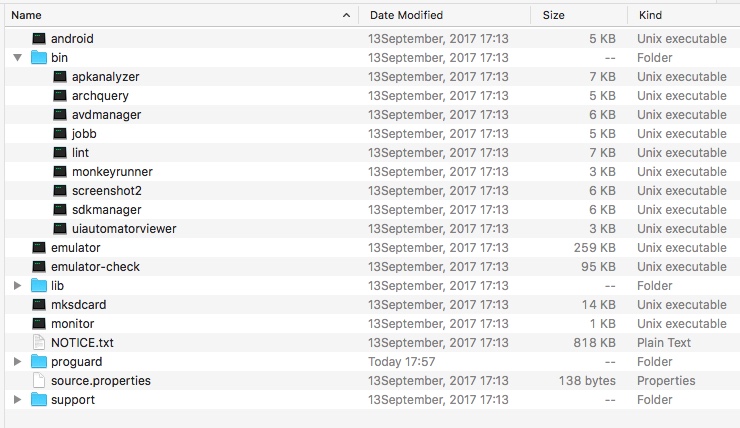Click the monitor executable icon
The width and height of the screenshot is (740, 428).
click(39, 324)
